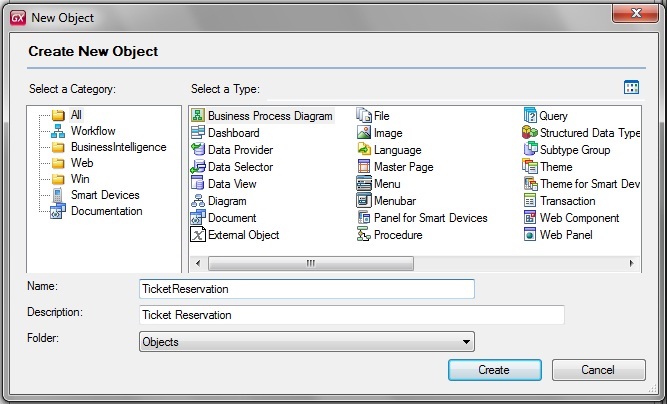Image resolution: width=667 pixels, height=404 pixels.
Task: Choose the Smart Devices category
Action: 105,195
